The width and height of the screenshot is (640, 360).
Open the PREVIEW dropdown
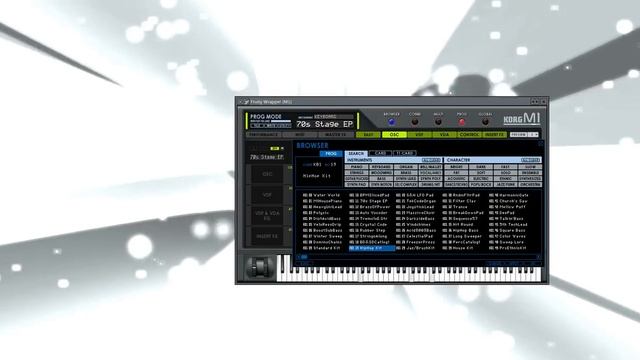pyautogui.click(x=524, y=135)
